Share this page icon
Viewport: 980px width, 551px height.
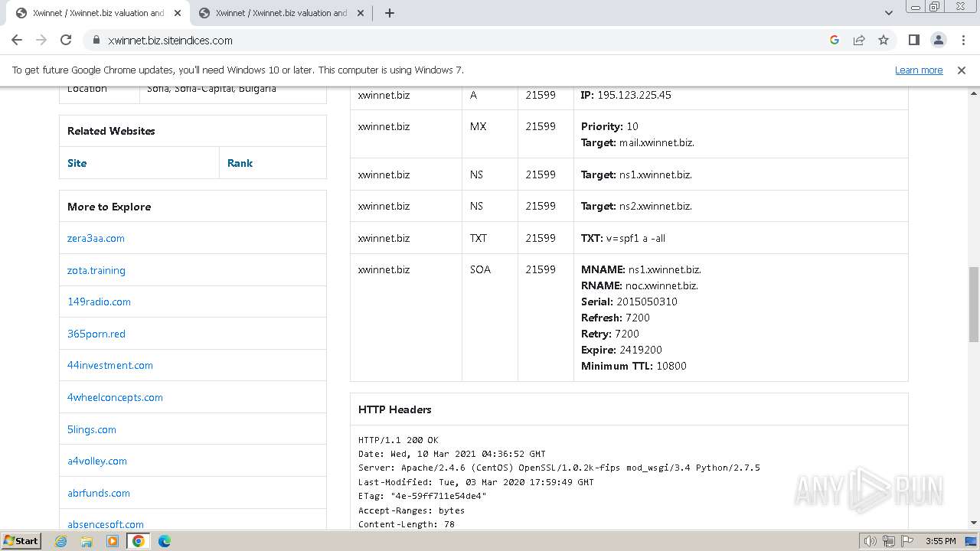pos(859,40)
